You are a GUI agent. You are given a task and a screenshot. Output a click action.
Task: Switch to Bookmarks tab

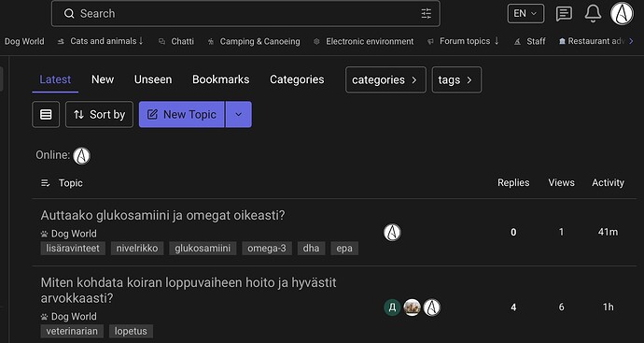[220, 79]
